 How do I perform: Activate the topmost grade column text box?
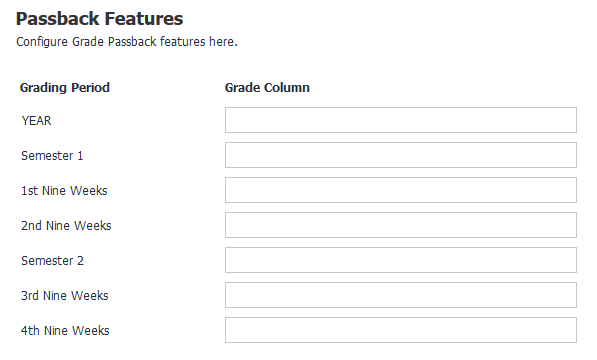coord(401,120)
